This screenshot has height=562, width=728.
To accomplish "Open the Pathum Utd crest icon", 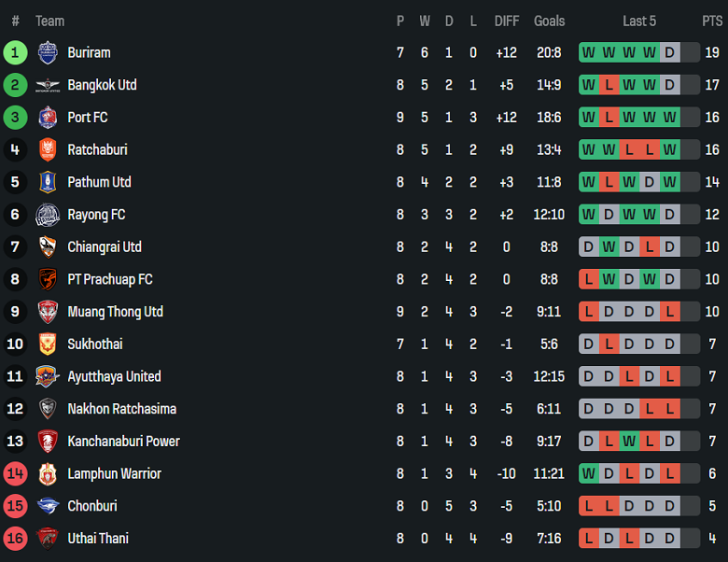I will click(x=48, y=182).
